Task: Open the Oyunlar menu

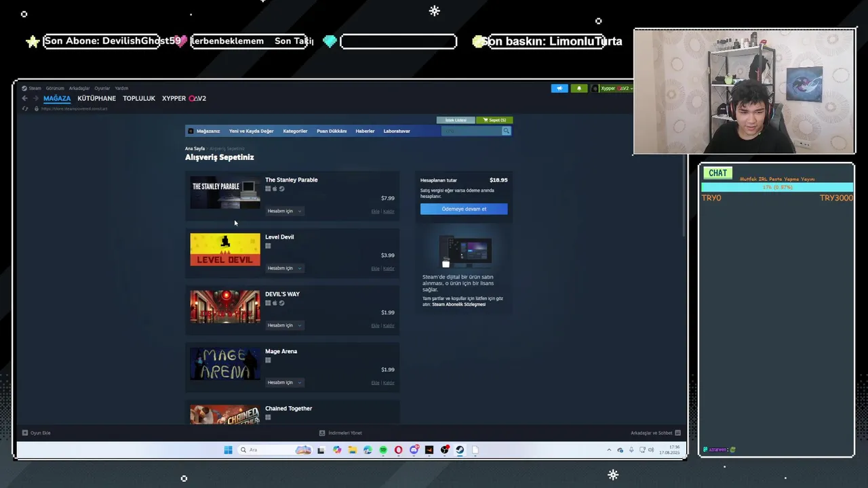Action: (x=102, y=88)
